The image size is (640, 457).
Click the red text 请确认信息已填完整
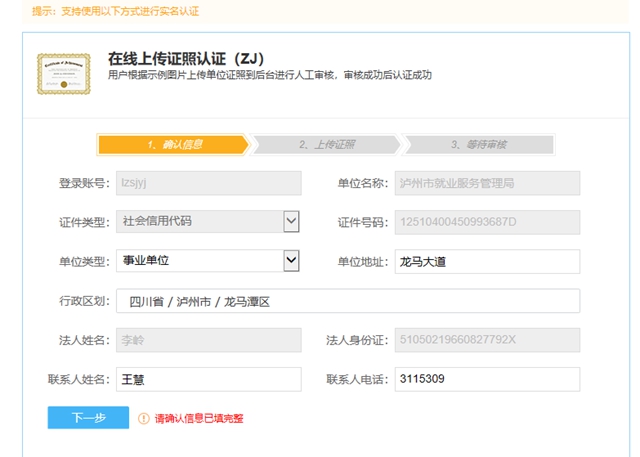(199, 419)
